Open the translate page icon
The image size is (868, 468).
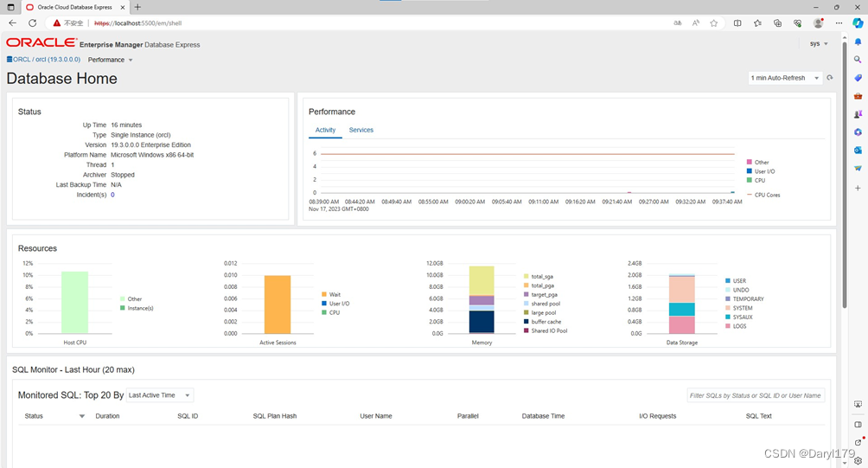tap(678, 23)
